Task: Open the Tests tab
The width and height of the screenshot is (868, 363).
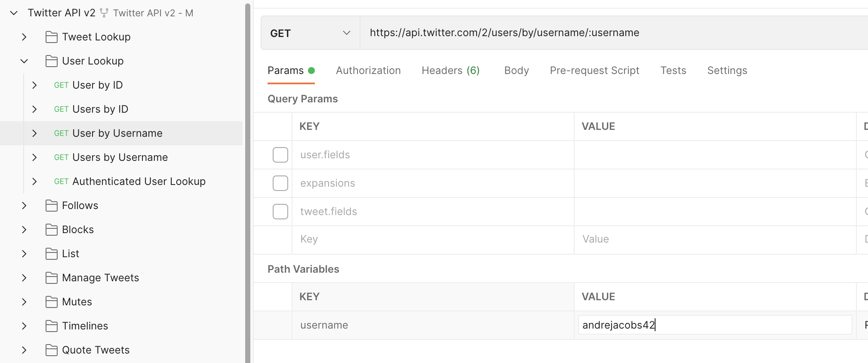Action: click(673, 71)
